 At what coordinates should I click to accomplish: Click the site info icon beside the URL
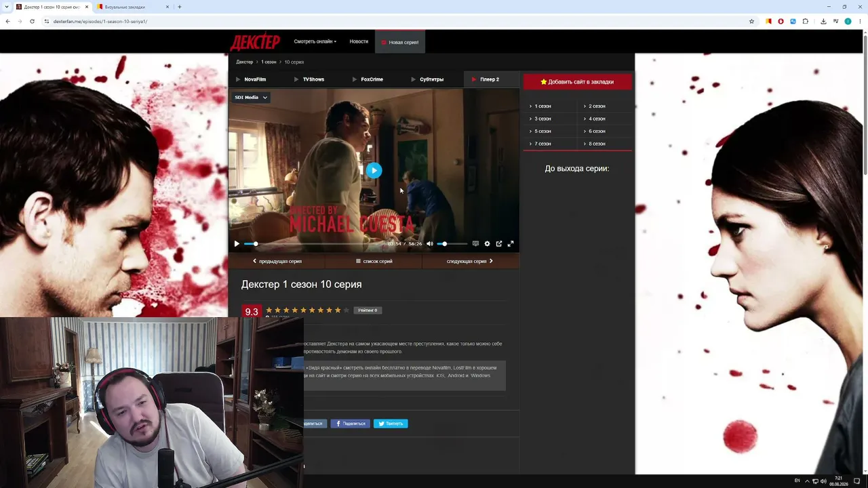(x=47, y=21)
